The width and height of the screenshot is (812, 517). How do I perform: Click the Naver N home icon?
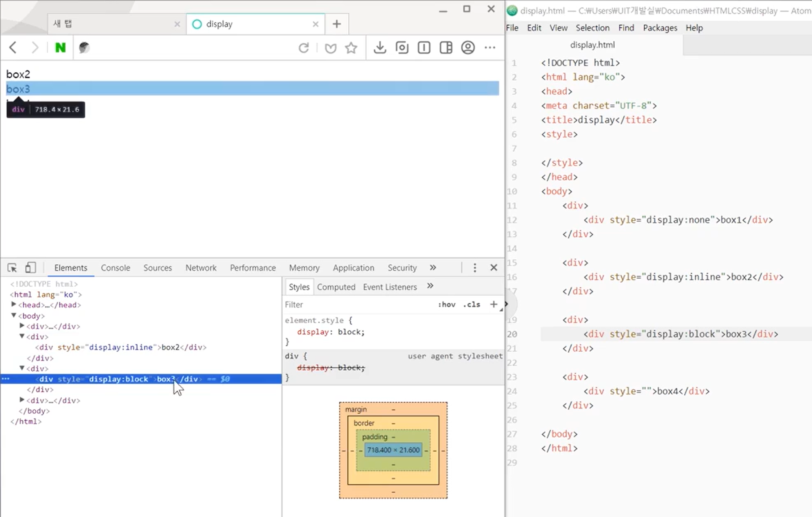(60, 48)
